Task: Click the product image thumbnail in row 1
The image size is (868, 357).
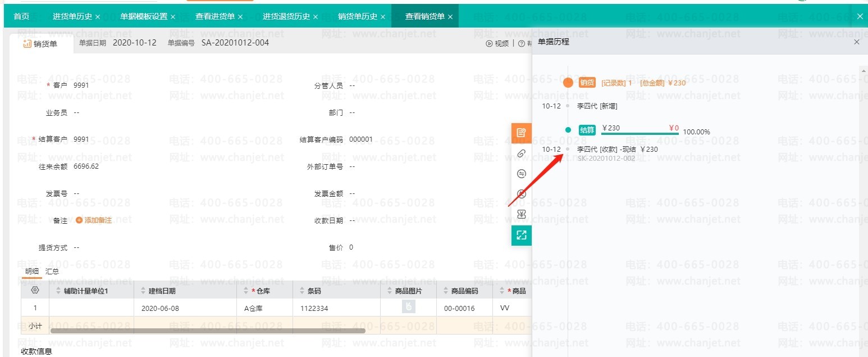Action: tap(408, 307)
